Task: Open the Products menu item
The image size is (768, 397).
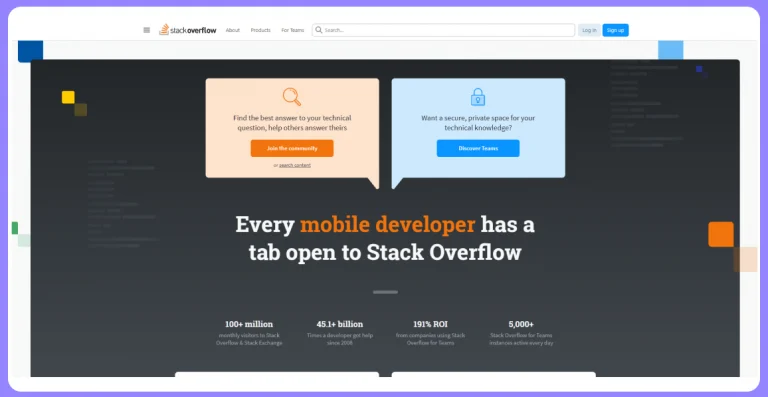Action: [261, 30]
